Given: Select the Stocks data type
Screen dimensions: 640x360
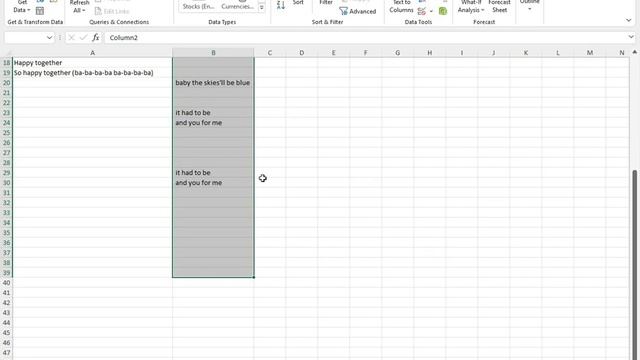Looking at the screenshot, I should coord(198,7).
